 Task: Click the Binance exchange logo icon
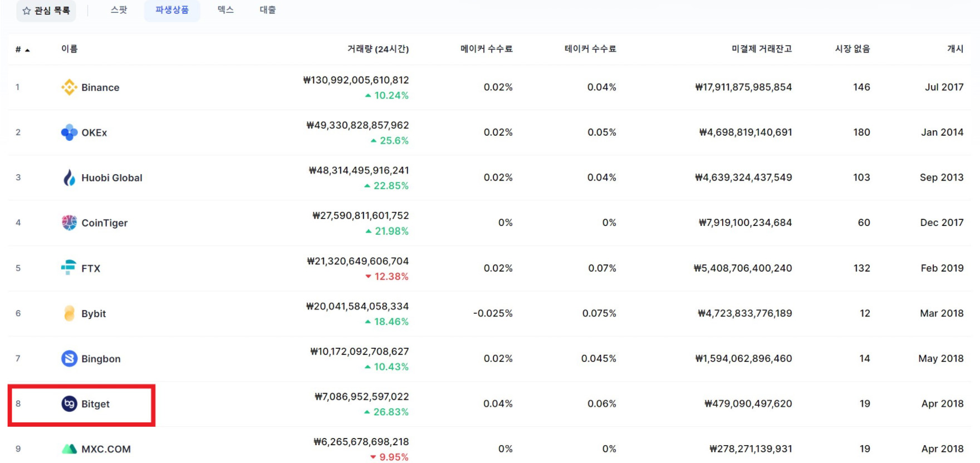[69, 87]
